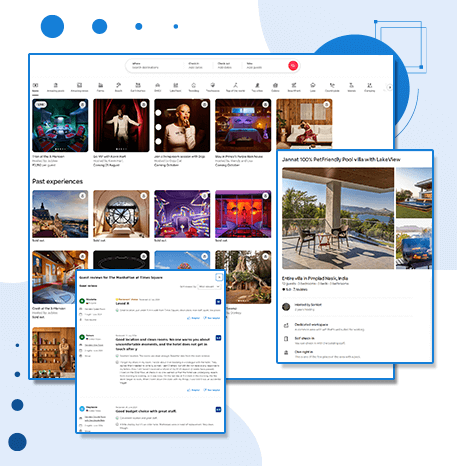Expand category bar with right arrow

(389, 87)
